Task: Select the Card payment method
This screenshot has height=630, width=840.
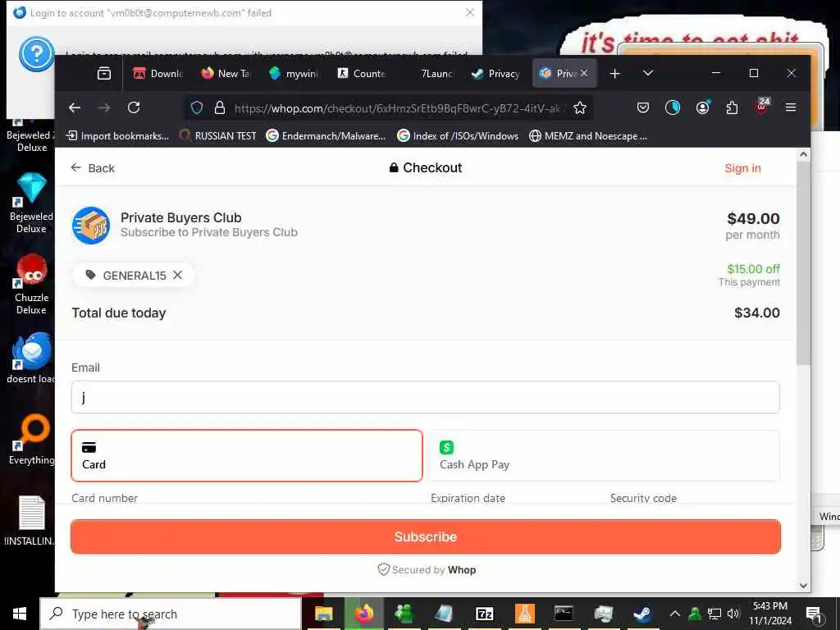Action: 246,455
